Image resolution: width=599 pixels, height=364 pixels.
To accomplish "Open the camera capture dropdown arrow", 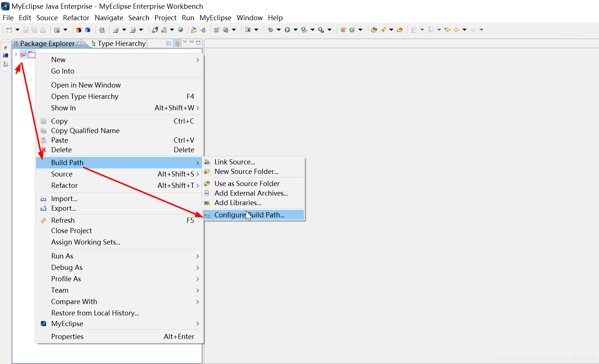I will 256,30.
